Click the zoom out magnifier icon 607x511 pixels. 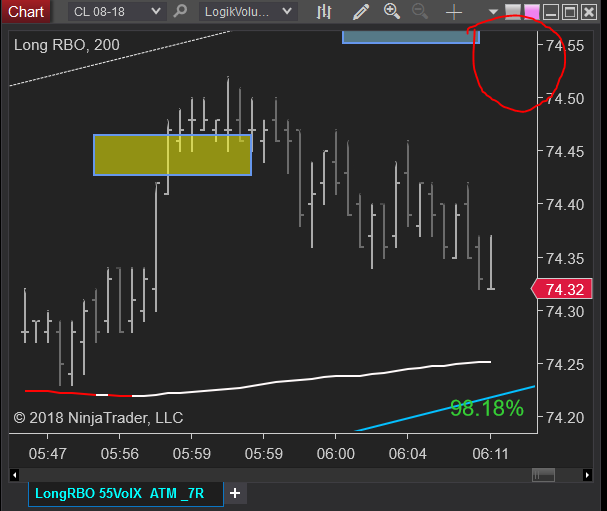pyautogui.click(x=420, y=11)
